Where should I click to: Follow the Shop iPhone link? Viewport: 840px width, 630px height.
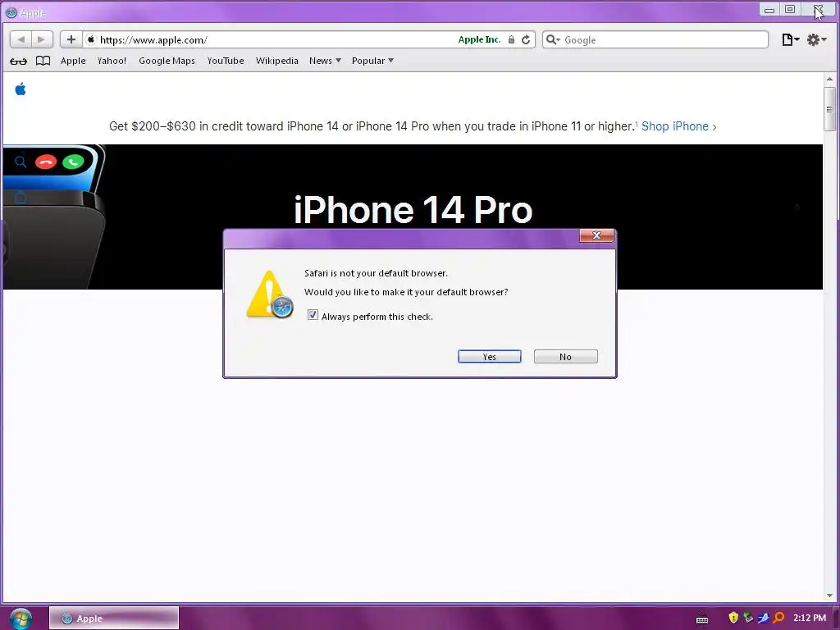tap(678, 126)
